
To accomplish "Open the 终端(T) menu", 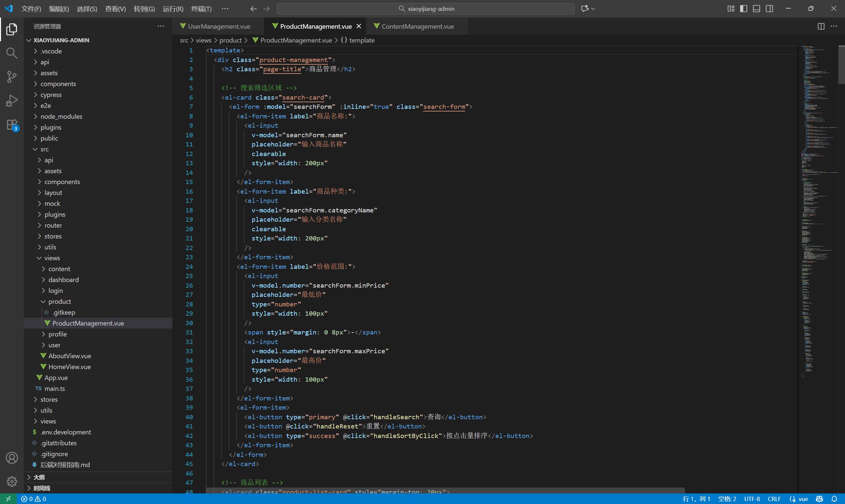I will [201, 9].
